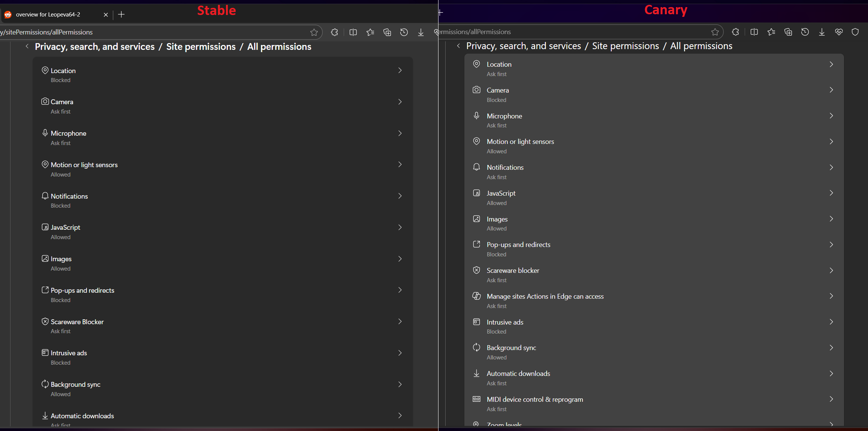
Task: Click Split screen icon in Canary toolbar
Action: 754,32
